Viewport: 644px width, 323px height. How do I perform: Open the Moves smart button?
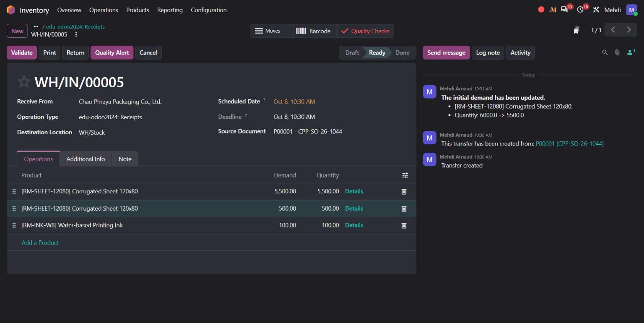click(x=272, y=31)
